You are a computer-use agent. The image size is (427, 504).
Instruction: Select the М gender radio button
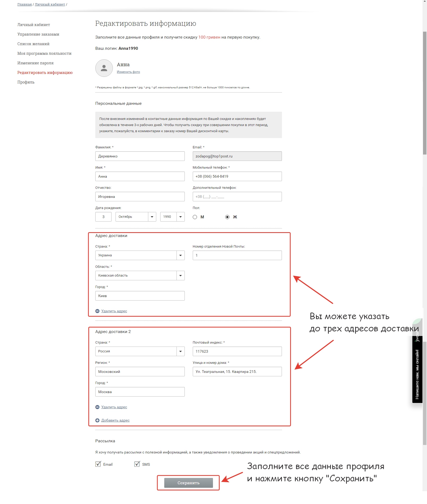tap(195, 217)
